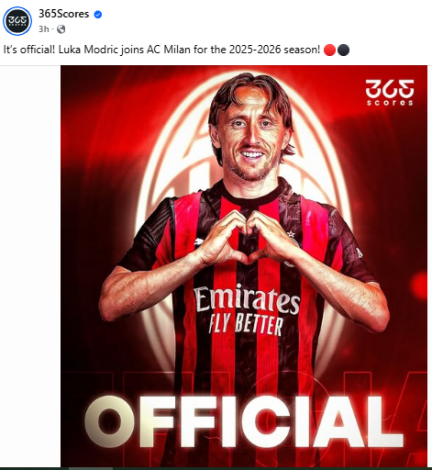
Task: Click the blank white area beside image
Action: tap(30, 267)
